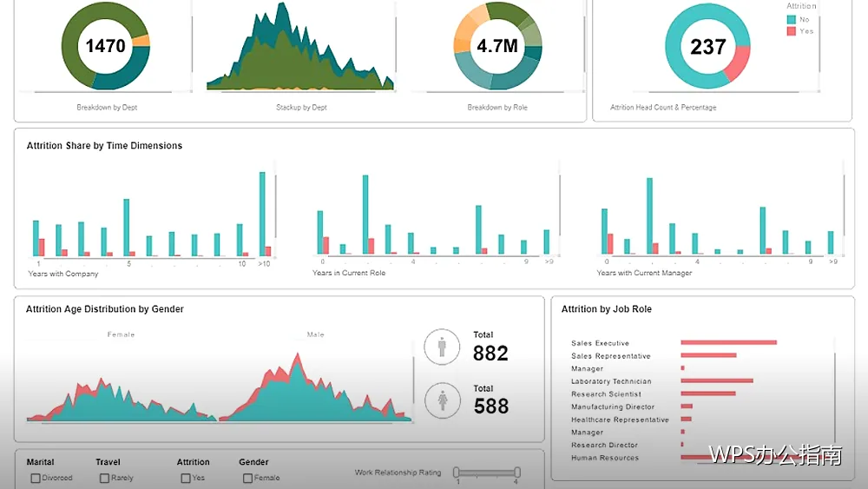Select the 237 attrition donut chart
The height and width of the screenshot is (489, 868).
pyautogui.click(x=707, y=46)
